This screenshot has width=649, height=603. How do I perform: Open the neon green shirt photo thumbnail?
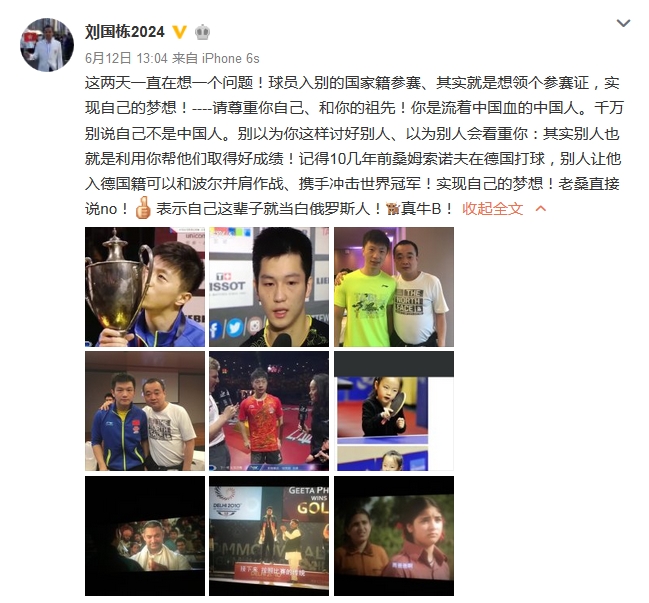394,287
